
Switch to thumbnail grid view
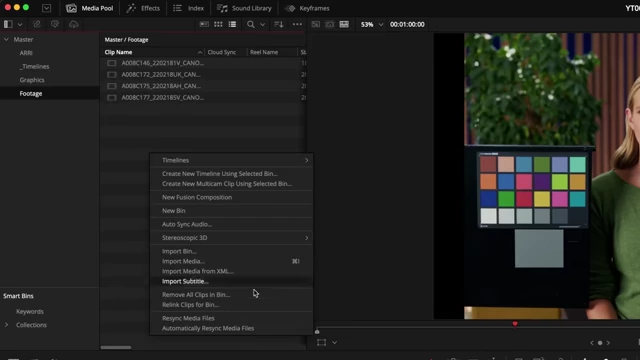tap(218, 24)
